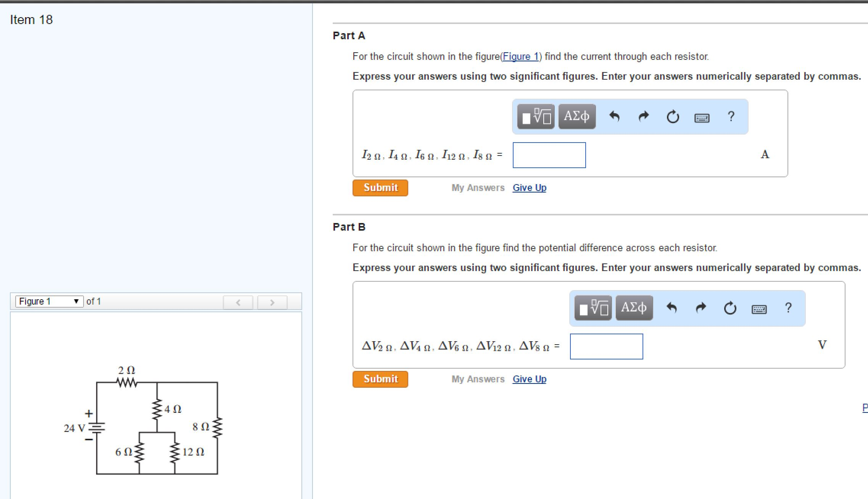Screen dimensions: 868x499
Task: Reset the Part B answer field
Action: tap(730, 307)
